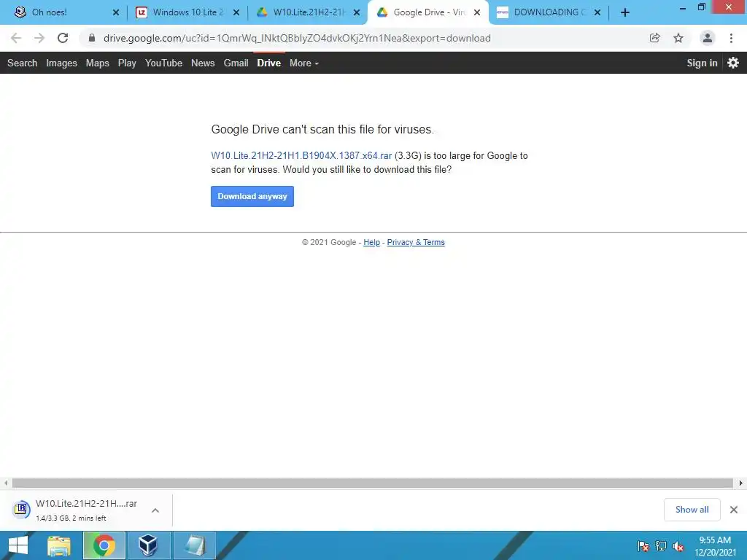Viewport: 747px width, 560px height.
Task: Open File Explorer from the taskbar
Action: (59, 545)
